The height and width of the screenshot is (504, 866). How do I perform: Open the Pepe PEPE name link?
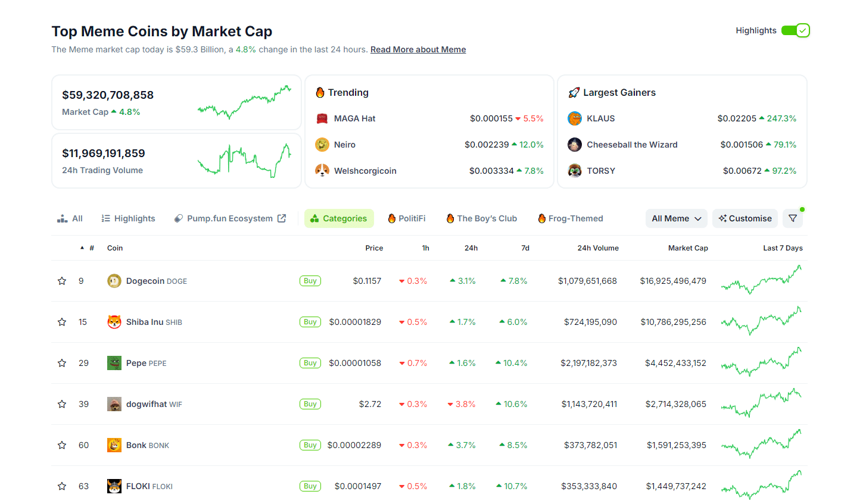[x=147, y=363]
